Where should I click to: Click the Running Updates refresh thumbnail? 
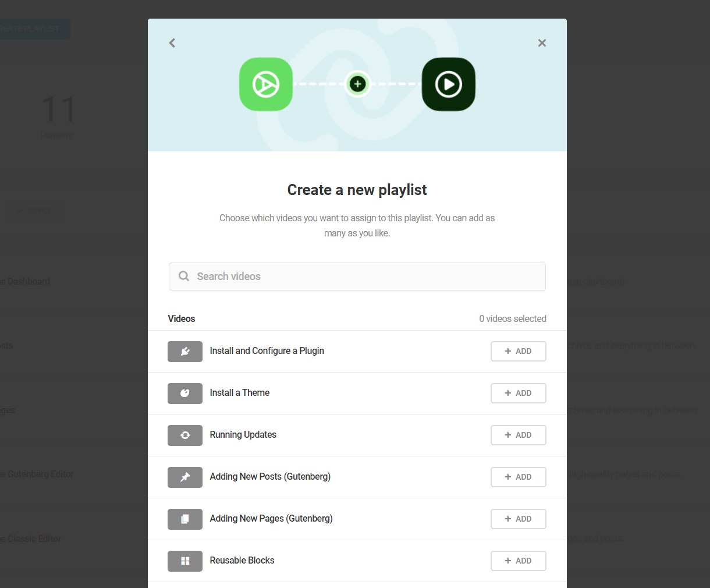[185, 435]
